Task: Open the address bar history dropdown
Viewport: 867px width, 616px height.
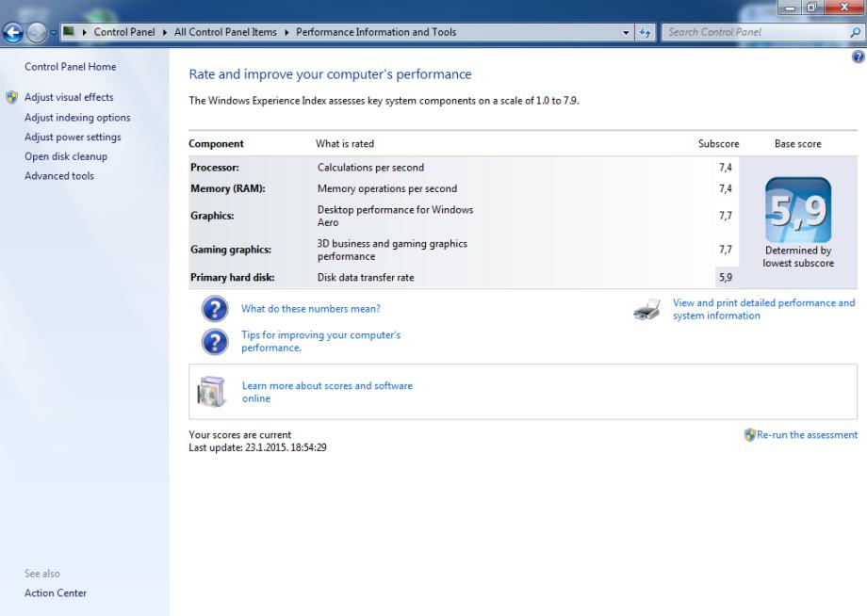Action: tap(626, 33)
